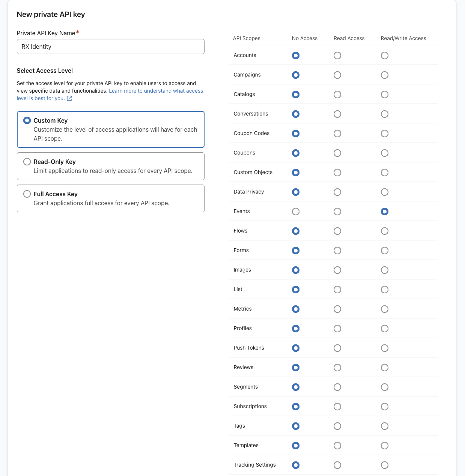Viewport: 465px width, 476px height.
Task: Set Catalogs to Read/Write Access
Action: point(384,95)
